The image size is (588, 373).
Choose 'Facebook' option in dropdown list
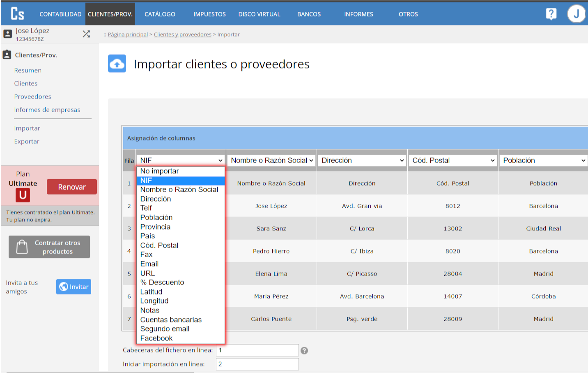(x=181, y=338)
